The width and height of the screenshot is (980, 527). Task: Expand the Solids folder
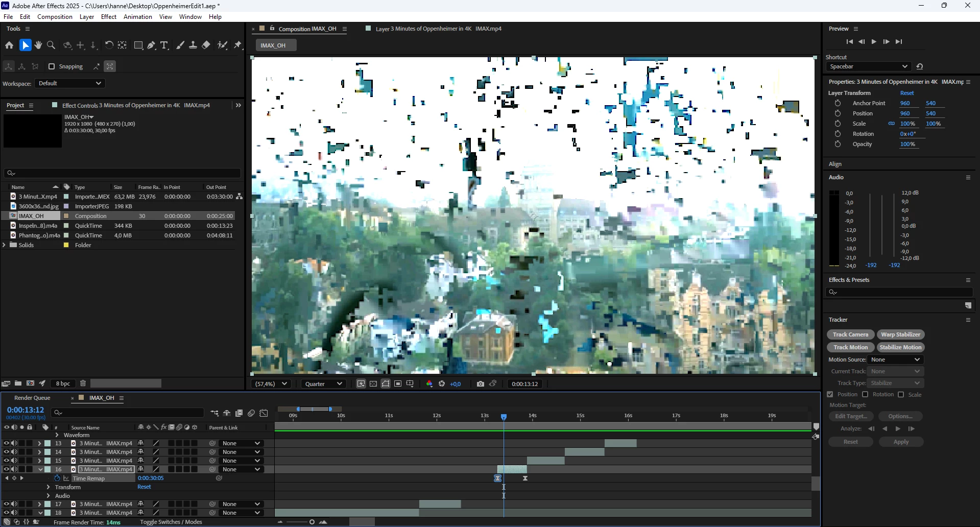[5, 245]
